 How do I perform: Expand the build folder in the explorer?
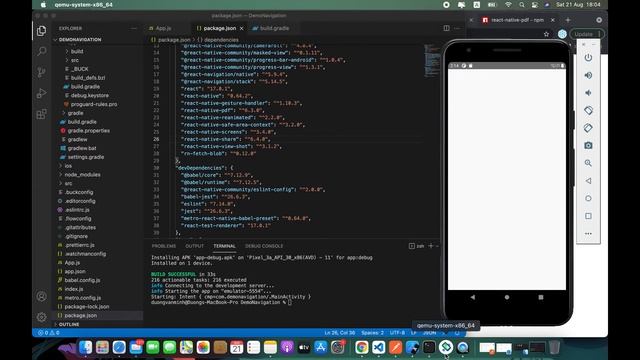click(x=77, y=51)
